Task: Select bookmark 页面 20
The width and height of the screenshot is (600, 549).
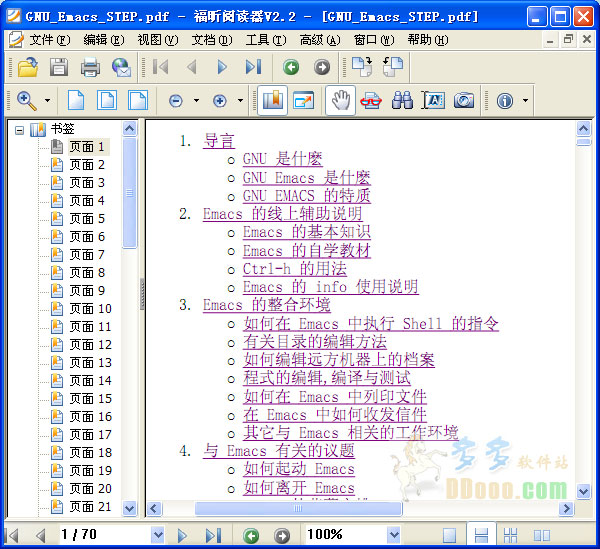Action: click(90, 489)
